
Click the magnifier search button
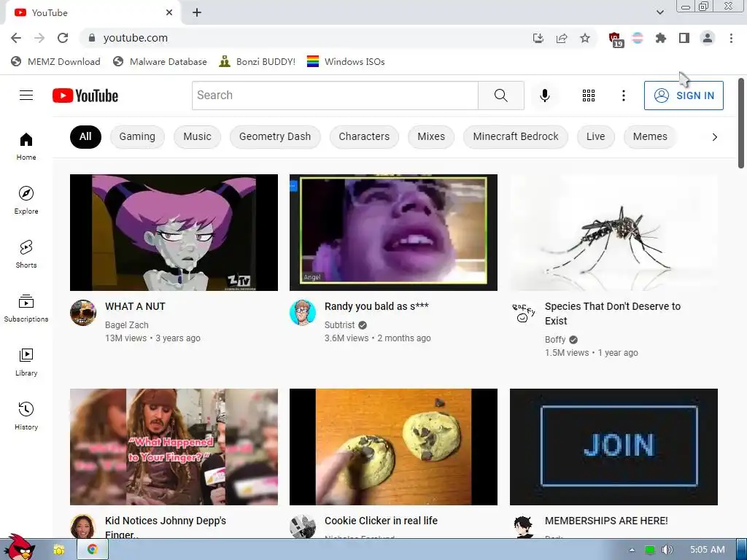500,96
